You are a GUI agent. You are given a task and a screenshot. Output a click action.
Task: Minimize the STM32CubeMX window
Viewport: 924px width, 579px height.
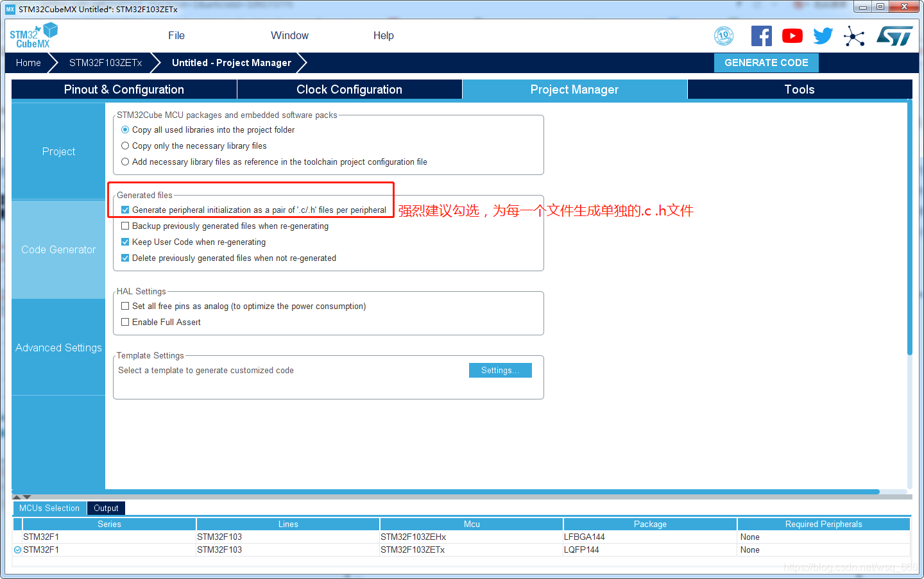click(863, 7)
